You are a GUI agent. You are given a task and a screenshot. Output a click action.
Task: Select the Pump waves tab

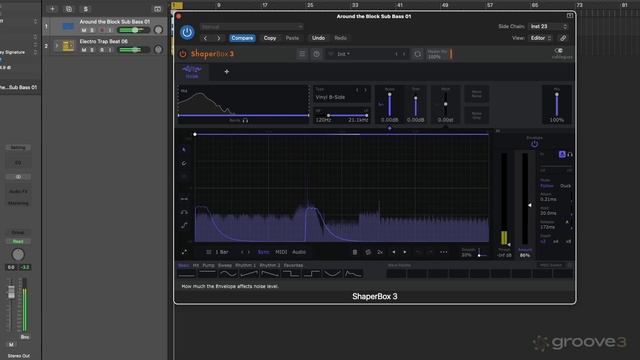[x=208, y=265]
